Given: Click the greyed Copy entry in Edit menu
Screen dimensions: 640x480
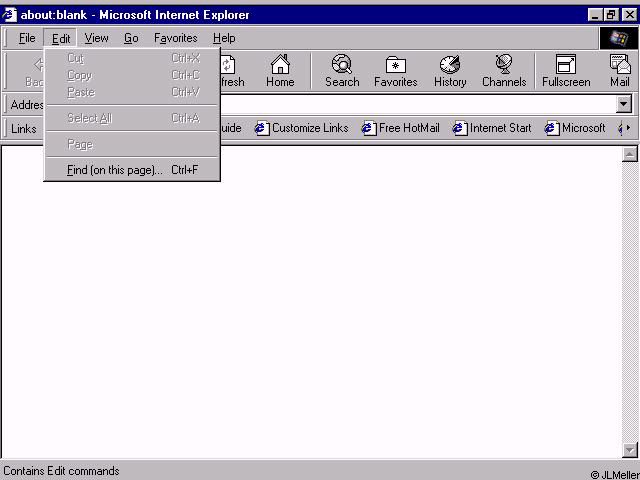Looking at the screenshot, I should pos(132,75).
